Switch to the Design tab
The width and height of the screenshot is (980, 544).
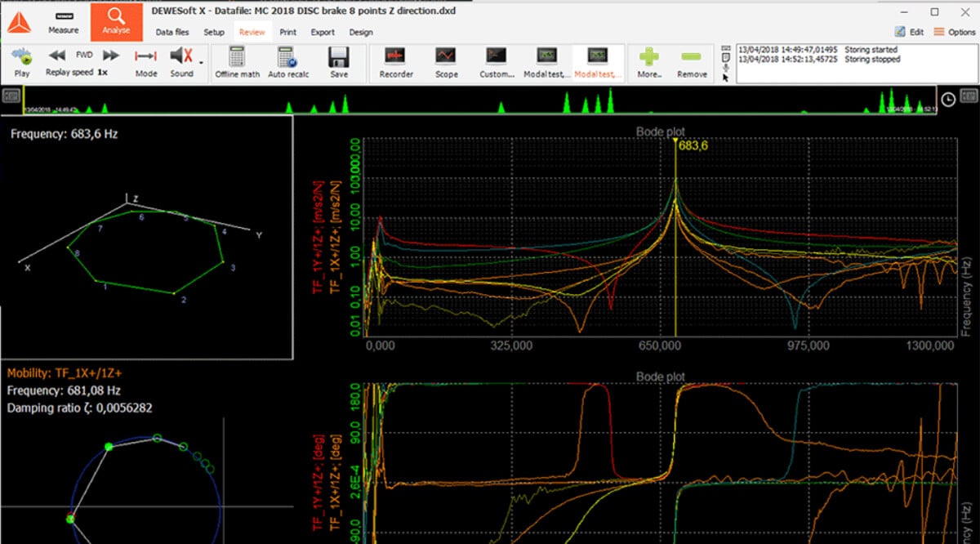[x=361, y=33]
